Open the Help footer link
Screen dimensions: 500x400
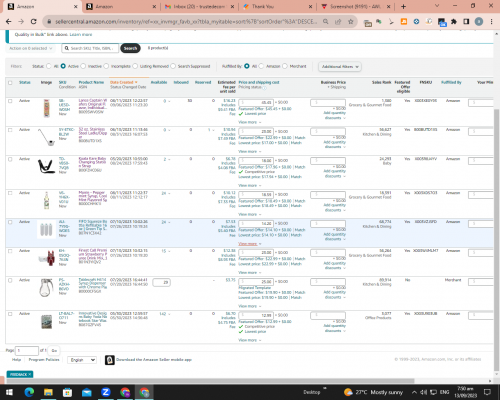[x=16, y=360]
